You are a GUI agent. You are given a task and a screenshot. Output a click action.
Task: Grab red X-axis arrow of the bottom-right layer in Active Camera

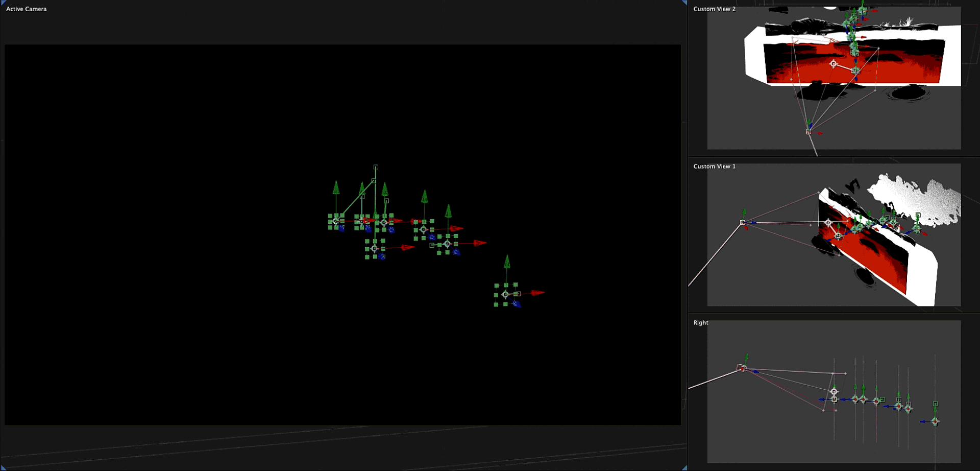click(x=537, y=293)
